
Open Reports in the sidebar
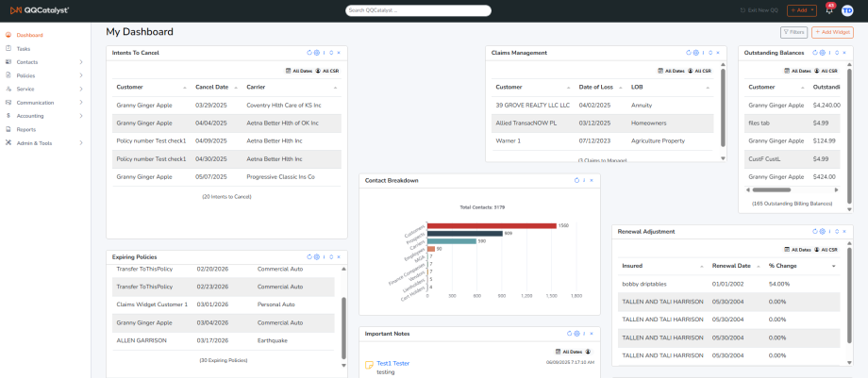(26, 129)
